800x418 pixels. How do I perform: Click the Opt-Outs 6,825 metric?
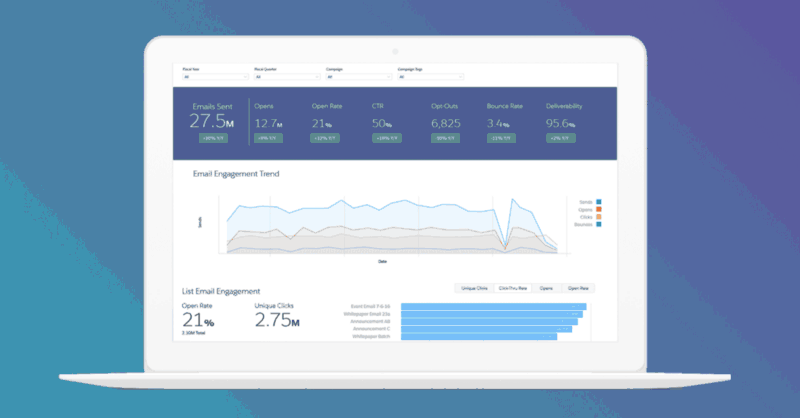[445, 122]
